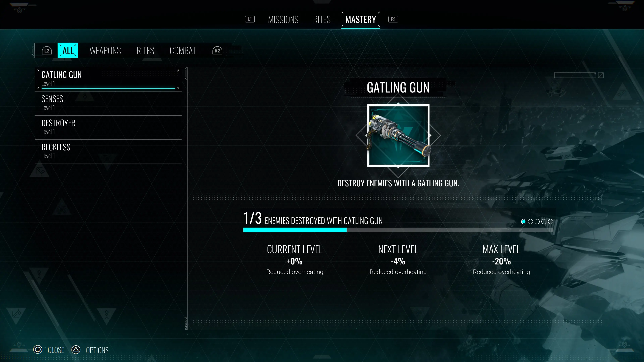Open the Missions tab
This screenshot has width=644, height=362.
click(283, 19)
